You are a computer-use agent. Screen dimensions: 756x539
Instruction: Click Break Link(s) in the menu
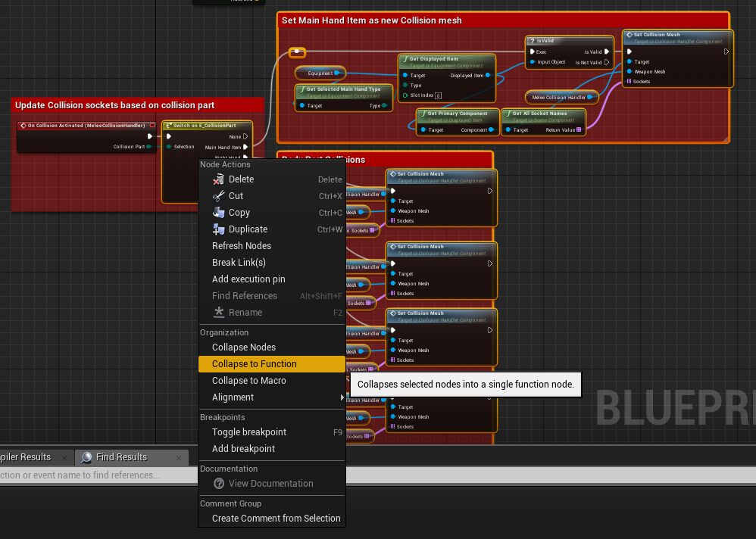(x=239, y=263)
